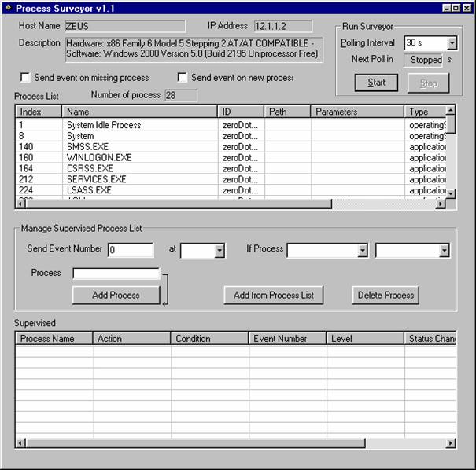Open the second If Process dropdown
The height and width of the screenshot is (470, 476).
point(445,251)
